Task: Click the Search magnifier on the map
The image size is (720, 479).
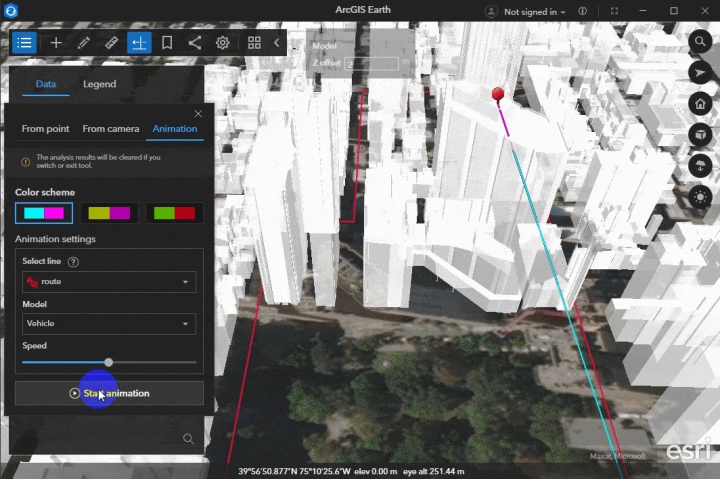Action: (700, 42)
